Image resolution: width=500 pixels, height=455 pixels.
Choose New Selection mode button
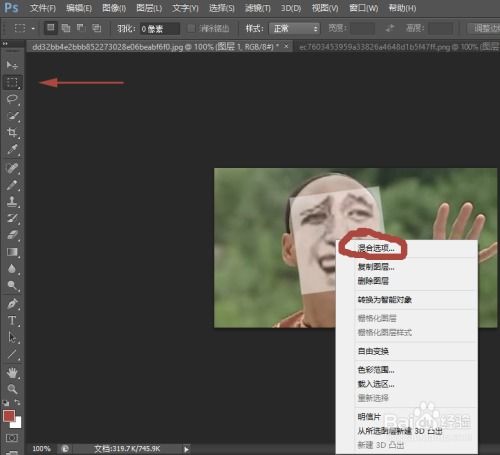click(x=51, y=28)
